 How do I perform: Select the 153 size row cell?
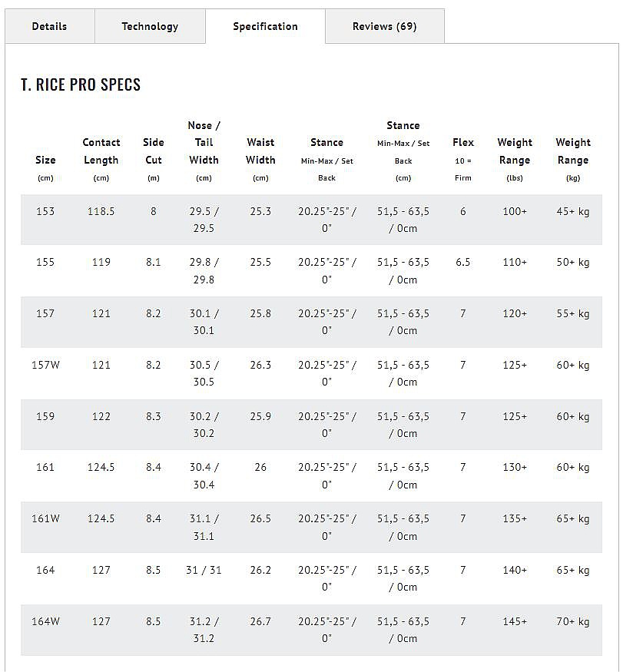tap(45, 211)
